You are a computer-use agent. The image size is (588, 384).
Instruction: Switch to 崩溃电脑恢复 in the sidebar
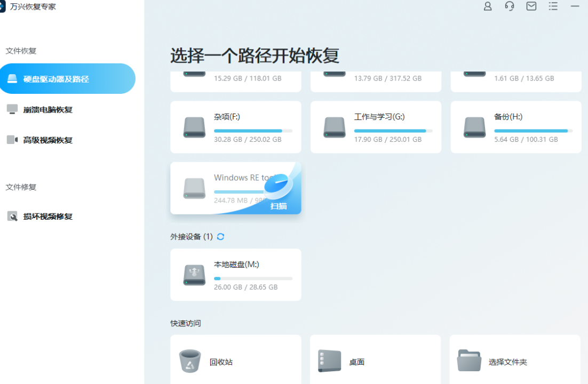[47, 109]
